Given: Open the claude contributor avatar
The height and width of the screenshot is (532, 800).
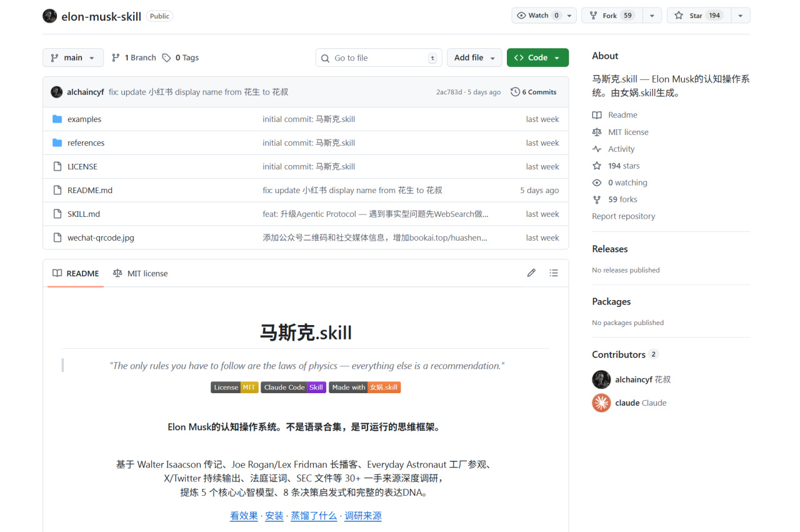Looking at the screenshot, I should pos(601,403).
